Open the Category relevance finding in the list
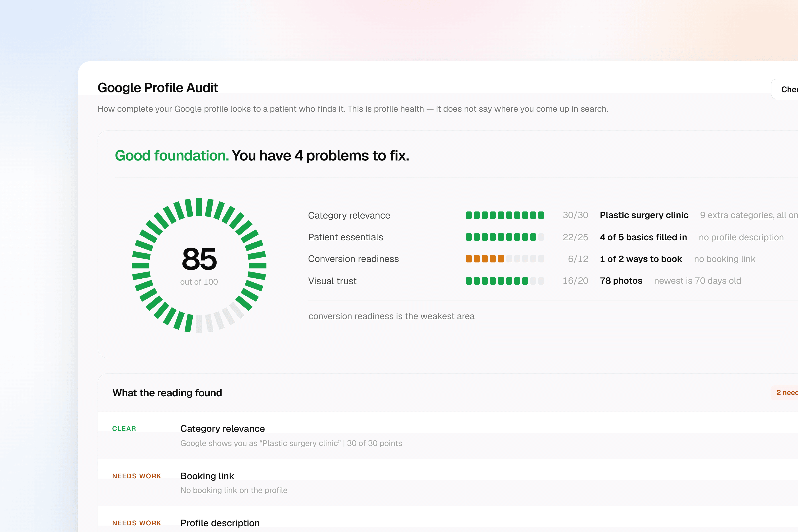Image resolution: width=798 pixels, height=532 pixels. [448, 436]
